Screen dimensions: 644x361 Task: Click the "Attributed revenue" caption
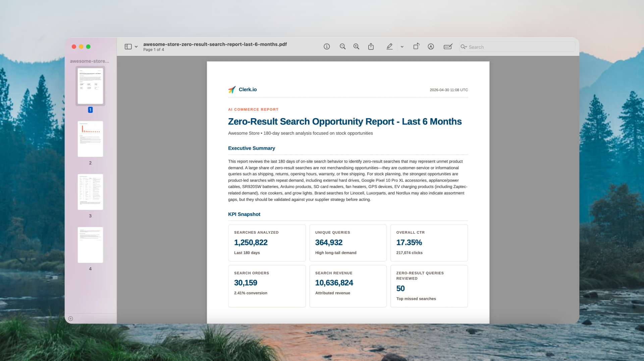(x=333, y=293)
